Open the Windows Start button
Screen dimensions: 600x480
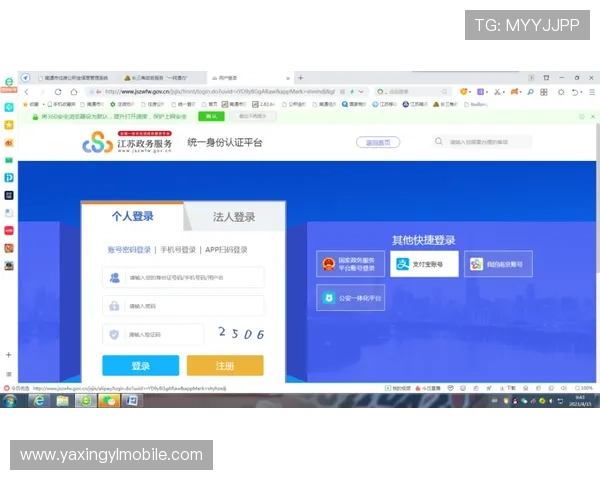[x=9, y=401]
